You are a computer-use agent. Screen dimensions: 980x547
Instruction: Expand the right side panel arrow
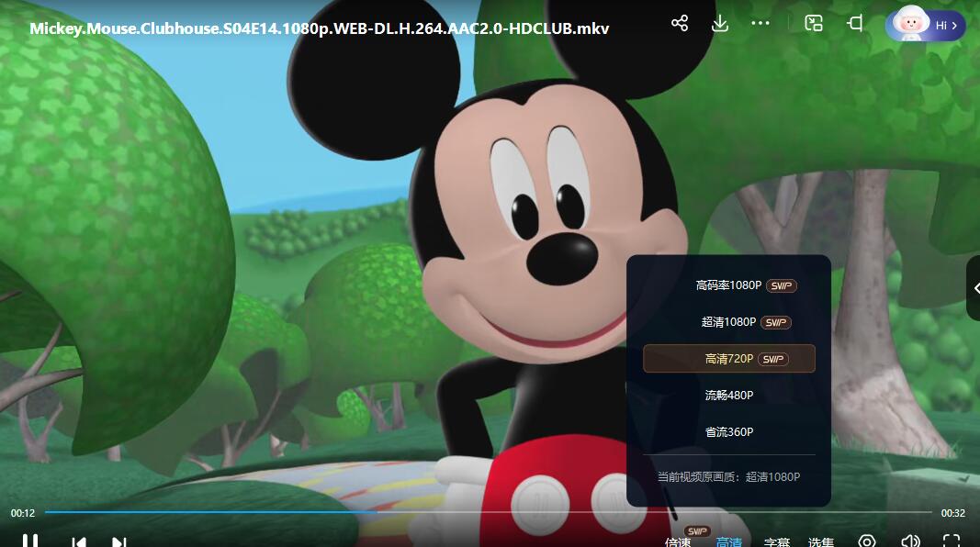click(x=974, y=288)
